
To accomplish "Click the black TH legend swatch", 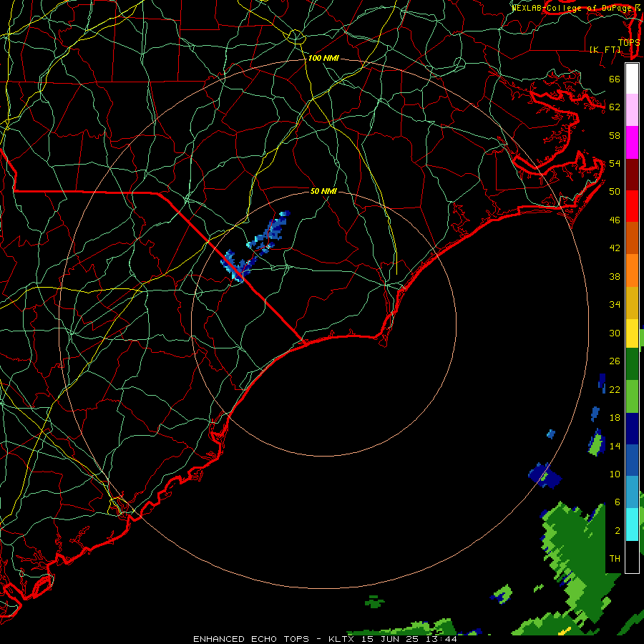I will pyautogui.click(x=632, y=557).
